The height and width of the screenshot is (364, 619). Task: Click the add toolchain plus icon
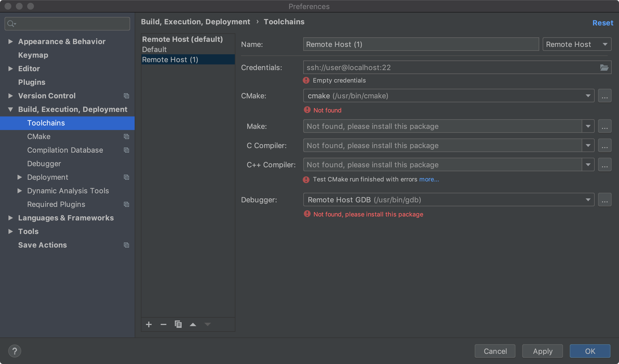click(x=149, y=324)
